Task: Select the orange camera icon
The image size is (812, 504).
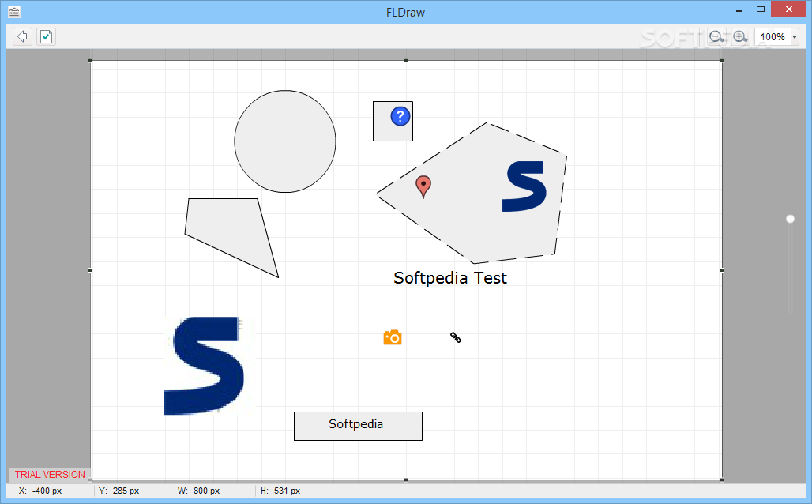Action: tap(393, 337)
